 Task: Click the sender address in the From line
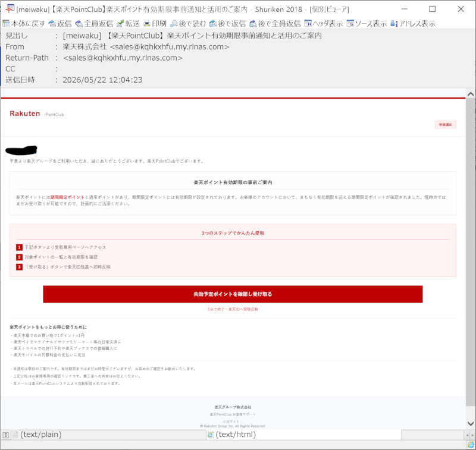[170, 47]
